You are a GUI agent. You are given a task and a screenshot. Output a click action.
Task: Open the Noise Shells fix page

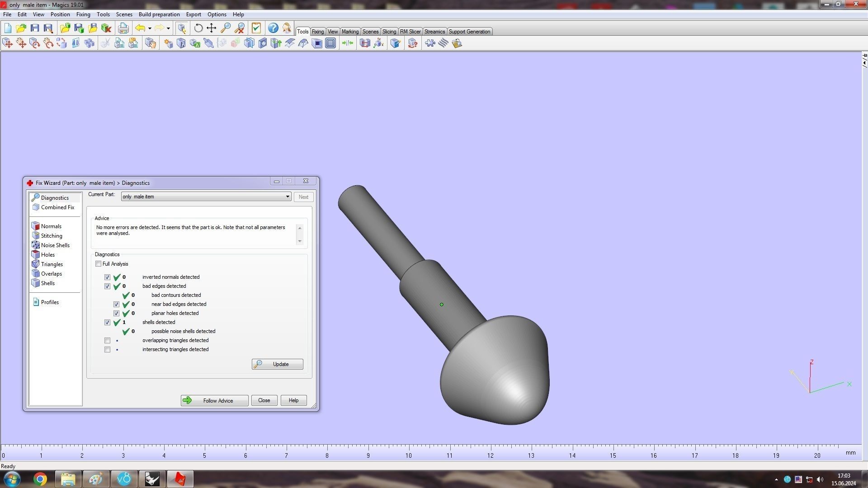pos(55,245)
